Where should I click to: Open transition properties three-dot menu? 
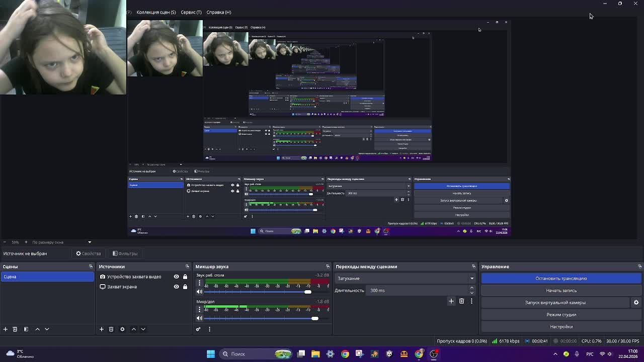pyautogui.click(x=471, y=301)
